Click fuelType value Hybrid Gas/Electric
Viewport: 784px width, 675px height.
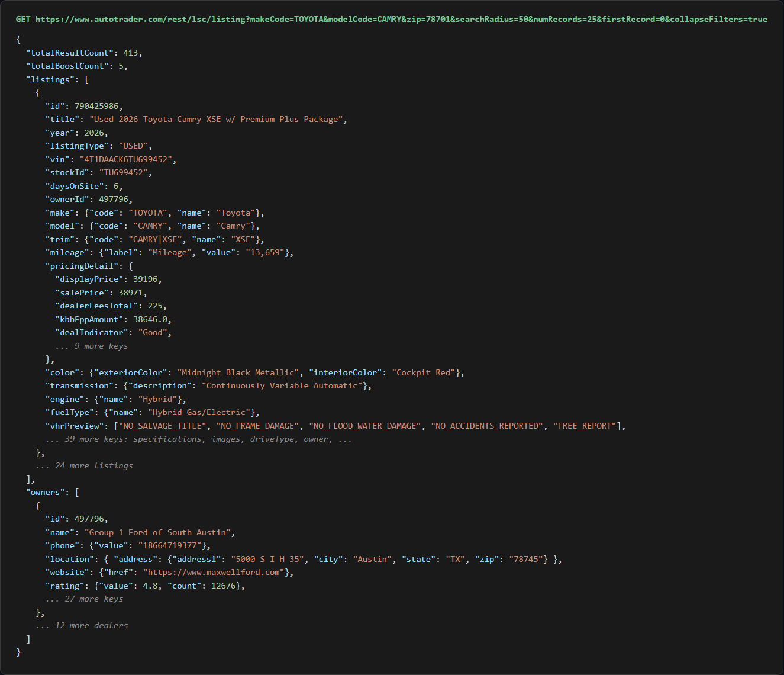(x=199, y=412)
